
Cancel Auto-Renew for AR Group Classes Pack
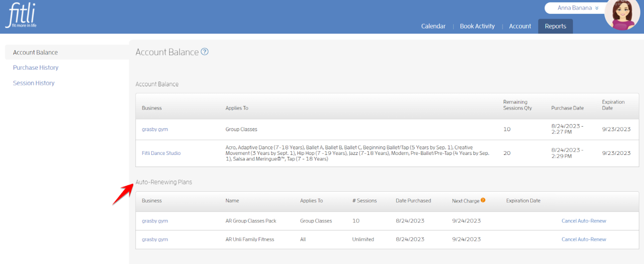coord(584,221)
